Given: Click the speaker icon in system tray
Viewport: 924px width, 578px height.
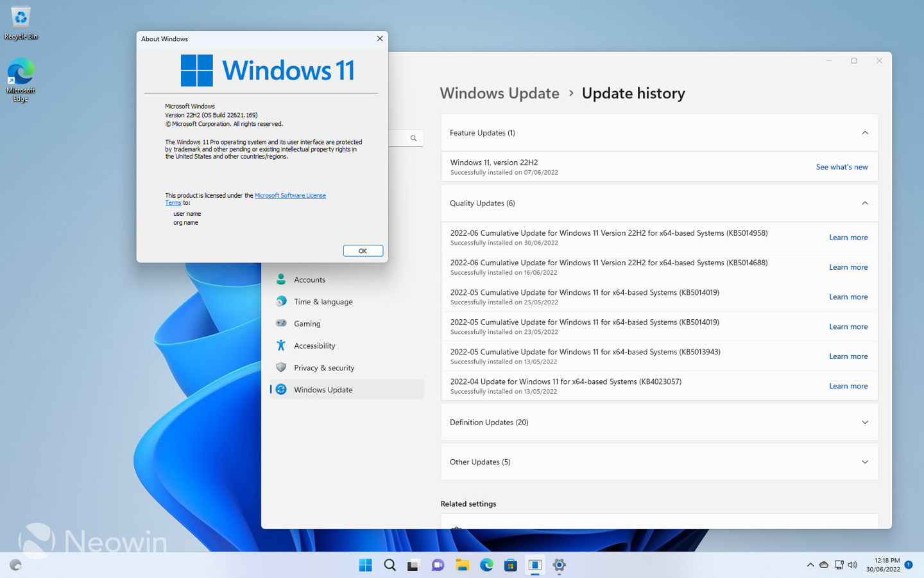Looking at the screenshot, I should coord(853,565).
